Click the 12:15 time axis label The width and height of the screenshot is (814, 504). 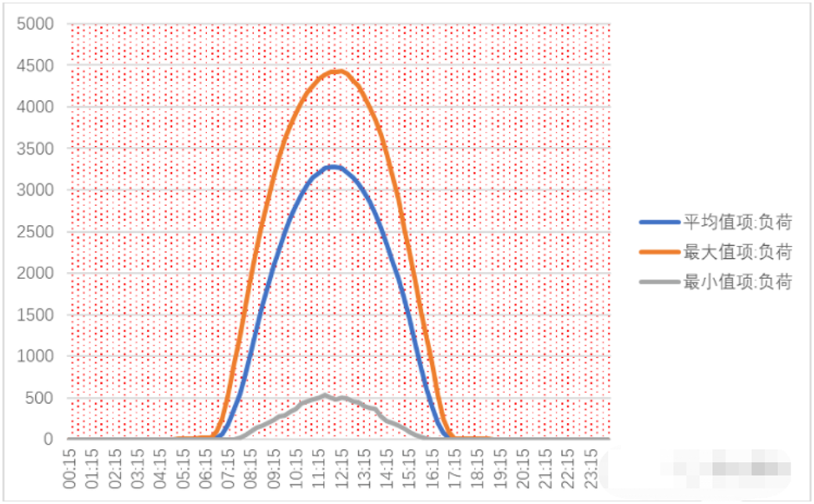click(341, 469)
